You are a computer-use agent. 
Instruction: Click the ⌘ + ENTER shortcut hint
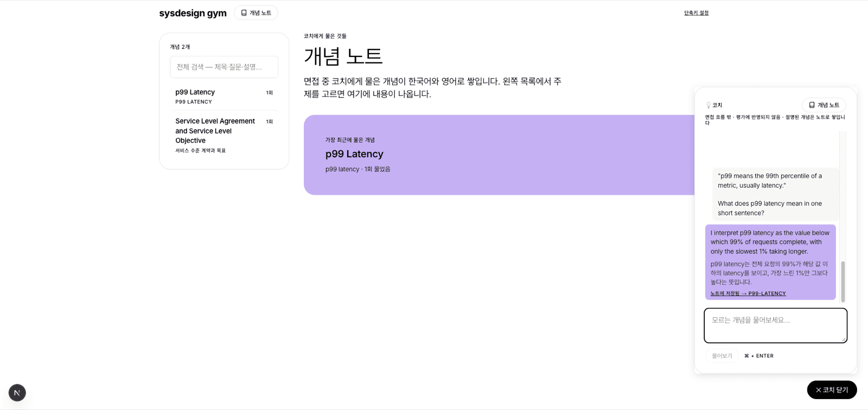759,356
